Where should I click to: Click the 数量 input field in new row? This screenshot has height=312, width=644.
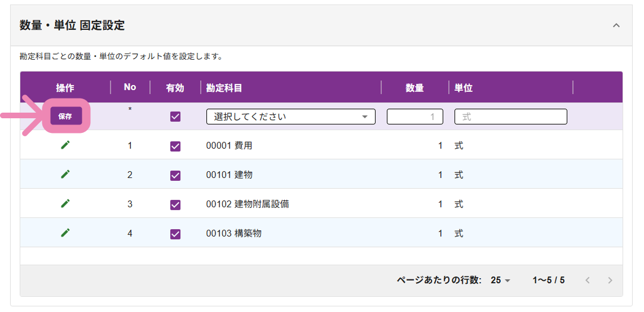[x=414, y=117]
